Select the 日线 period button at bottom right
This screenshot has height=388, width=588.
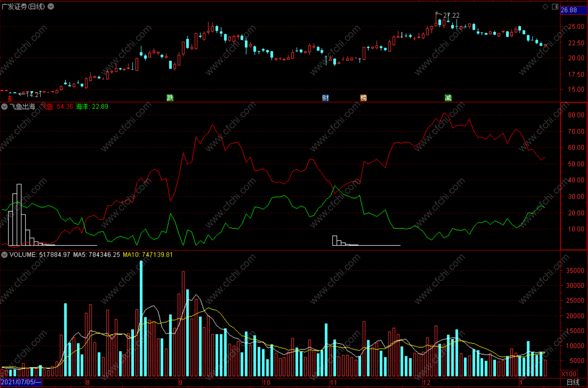(x=573, y=382)
